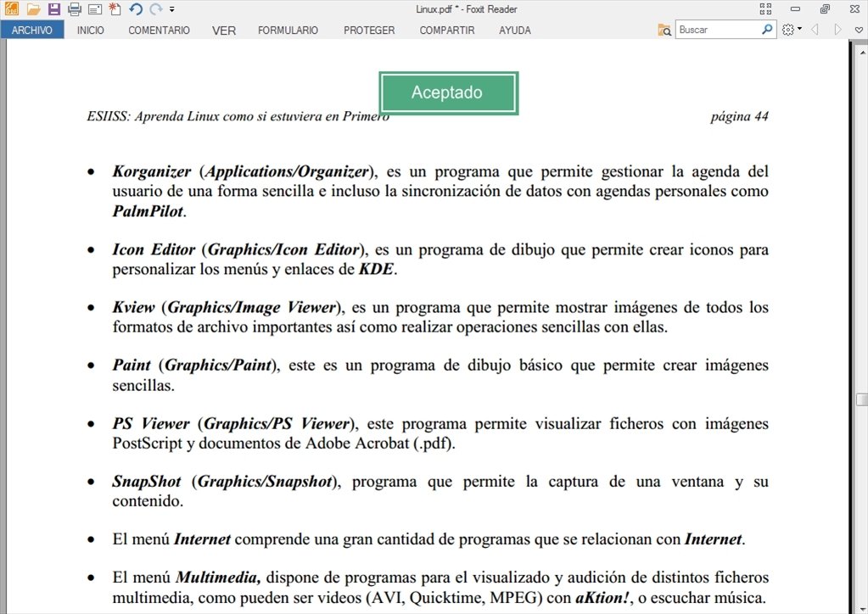The height and width of the screenshot is (614, 868).
Task: Go to previous search result arrow
Action: pos(815,30)
